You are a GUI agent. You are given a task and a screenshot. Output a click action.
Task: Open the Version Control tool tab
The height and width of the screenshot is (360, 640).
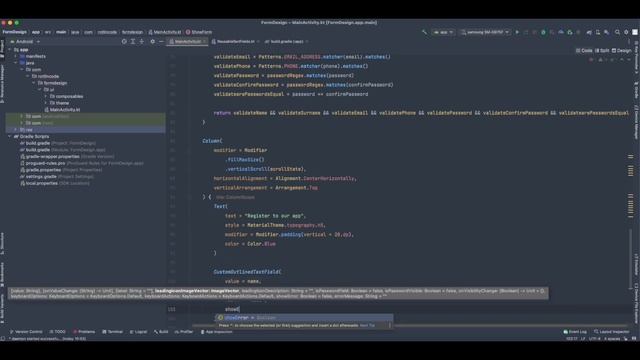tap(26, 332)
